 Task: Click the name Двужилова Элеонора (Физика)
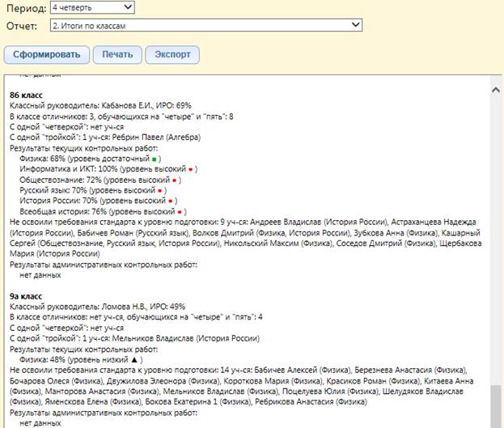tap(163, 381)
